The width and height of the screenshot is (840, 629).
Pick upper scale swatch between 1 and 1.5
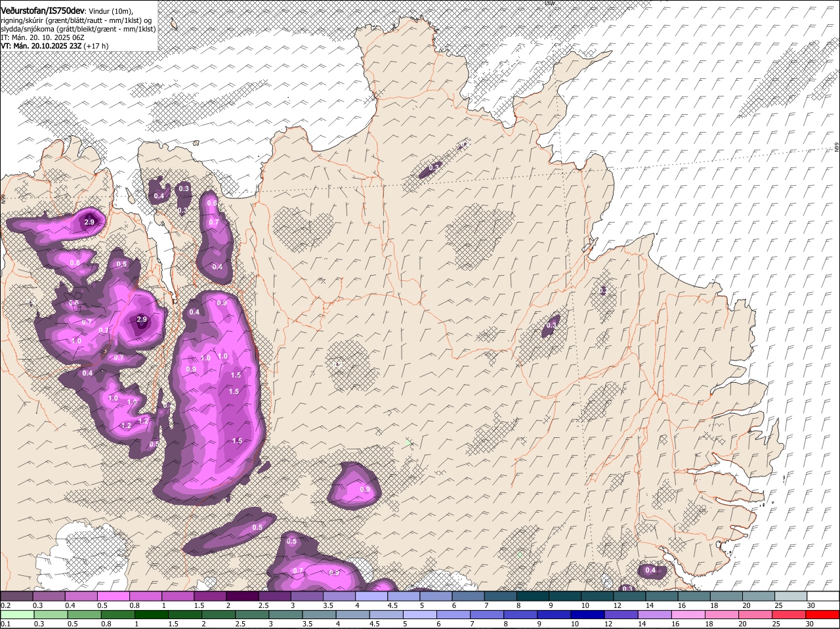coord(177,596)
